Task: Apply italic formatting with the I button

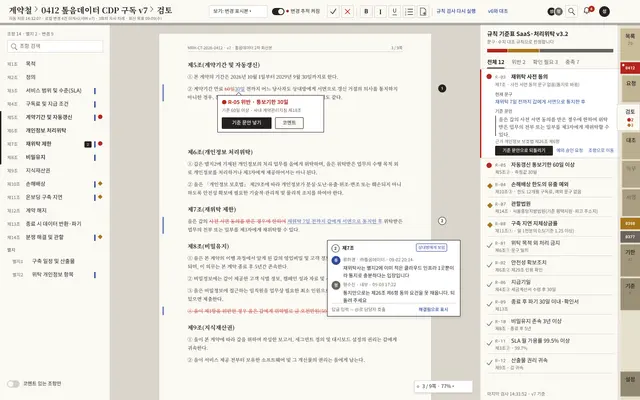Action: [380, 11]
